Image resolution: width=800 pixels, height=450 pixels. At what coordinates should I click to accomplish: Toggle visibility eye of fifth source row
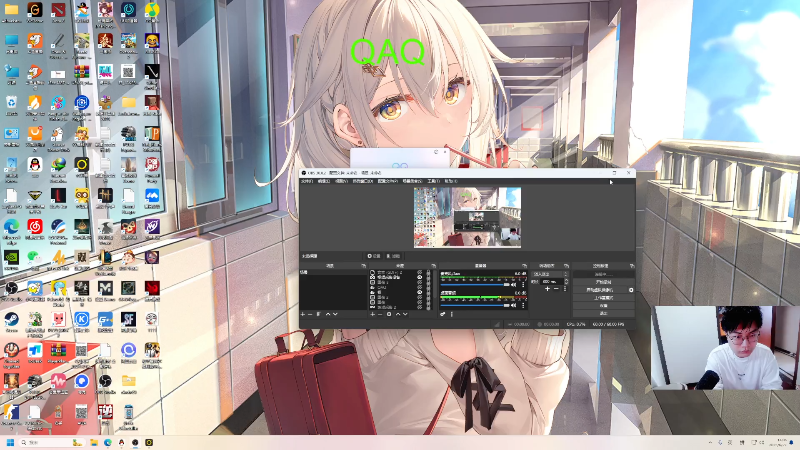419,292
